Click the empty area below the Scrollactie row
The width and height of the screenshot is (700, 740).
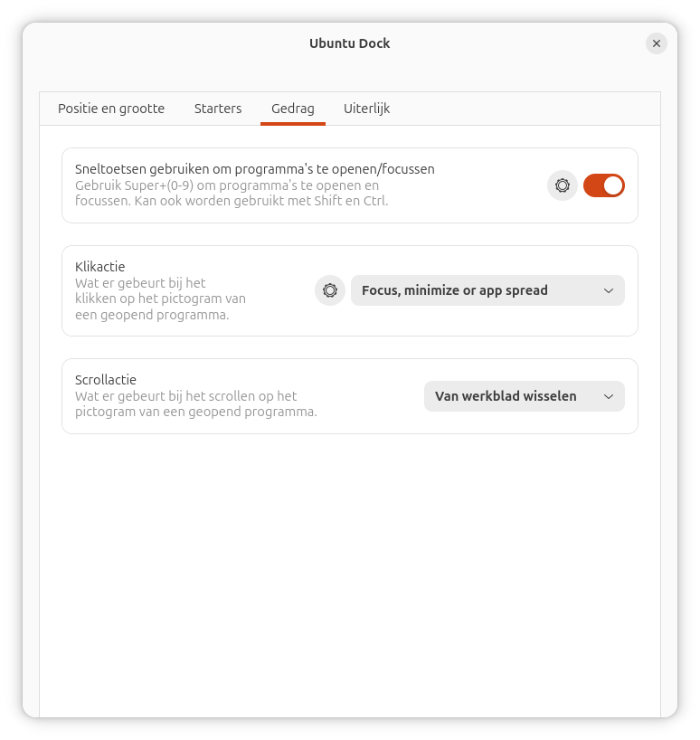point(350,561)
